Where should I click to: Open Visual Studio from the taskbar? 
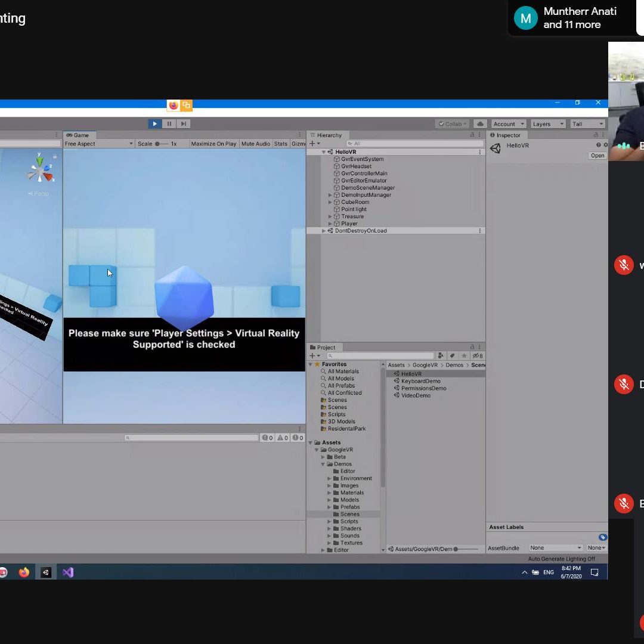(68, 572)
